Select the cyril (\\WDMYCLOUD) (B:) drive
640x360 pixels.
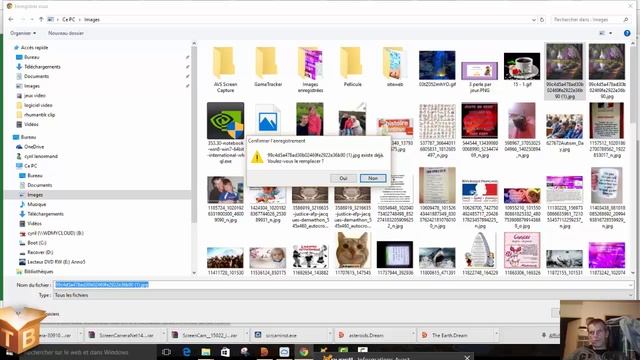coord(55,233)
